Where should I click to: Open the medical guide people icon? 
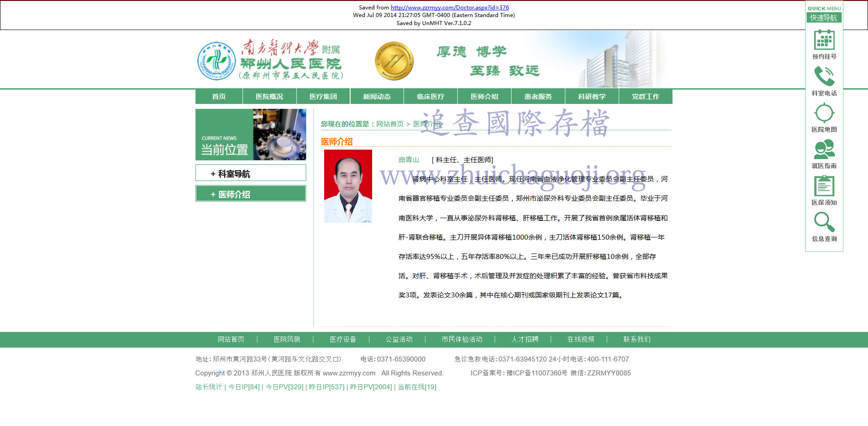pos(824,150)
